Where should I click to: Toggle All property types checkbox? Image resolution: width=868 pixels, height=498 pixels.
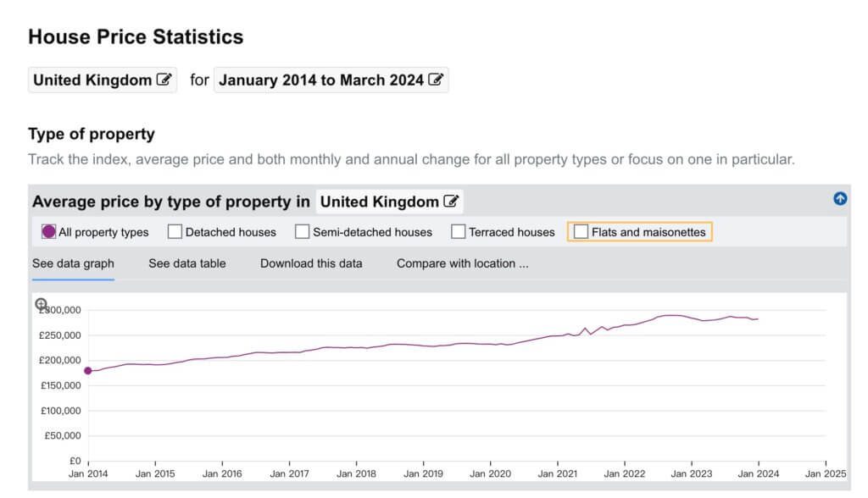[48, 231]
